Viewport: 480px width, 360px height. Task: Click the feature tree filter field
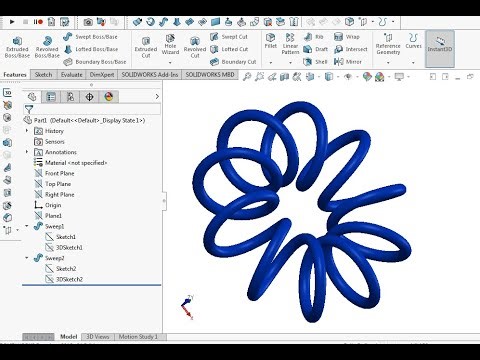point(92,109)
